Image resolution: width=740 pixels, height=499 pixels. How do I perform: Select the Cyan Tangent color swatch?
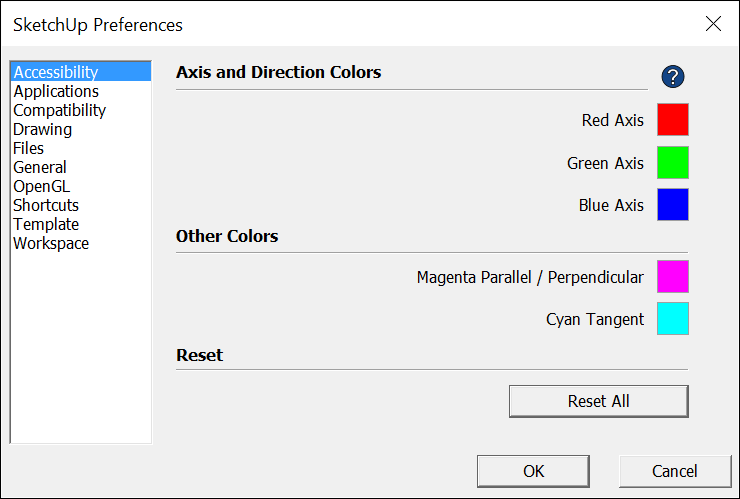(673, 319)
